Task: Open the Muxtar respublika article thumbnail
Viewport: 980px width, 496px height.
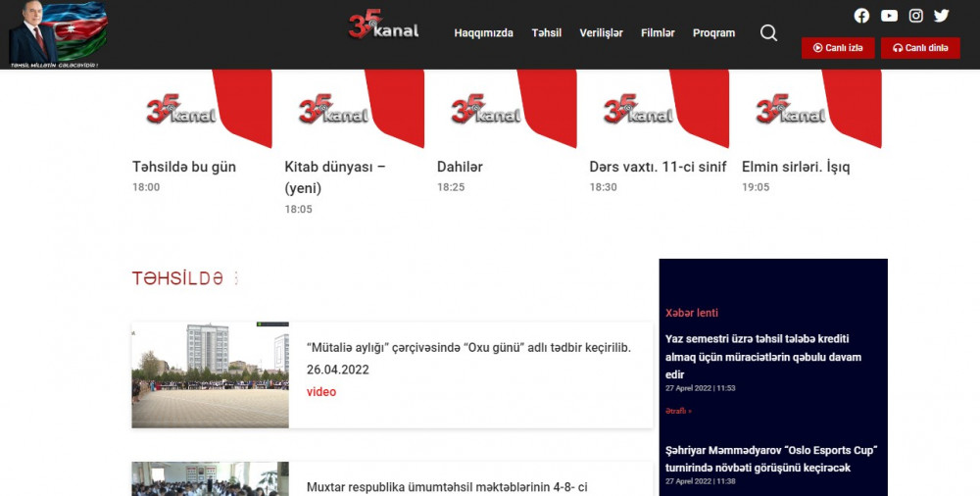Action: [x=210, y=479]
